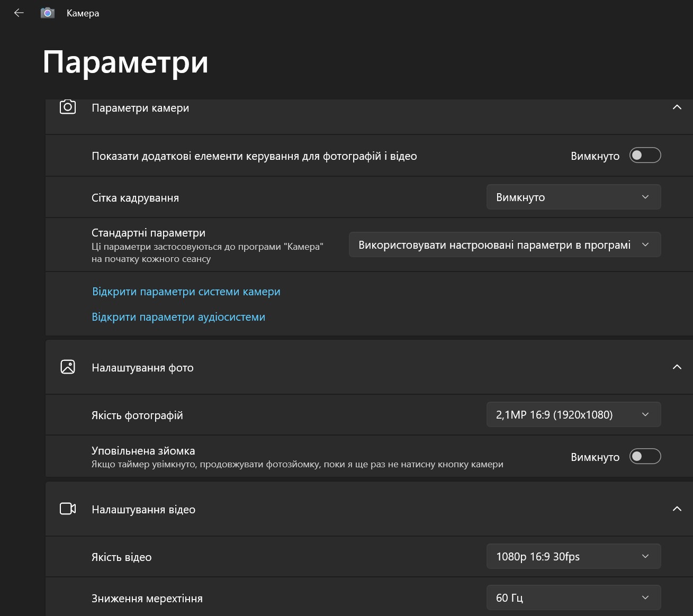Image resolution: width=693 pixels, height=616 pixels.
Task: Open the Стандартні параметри dropdown
Action: tap(505, 245)
